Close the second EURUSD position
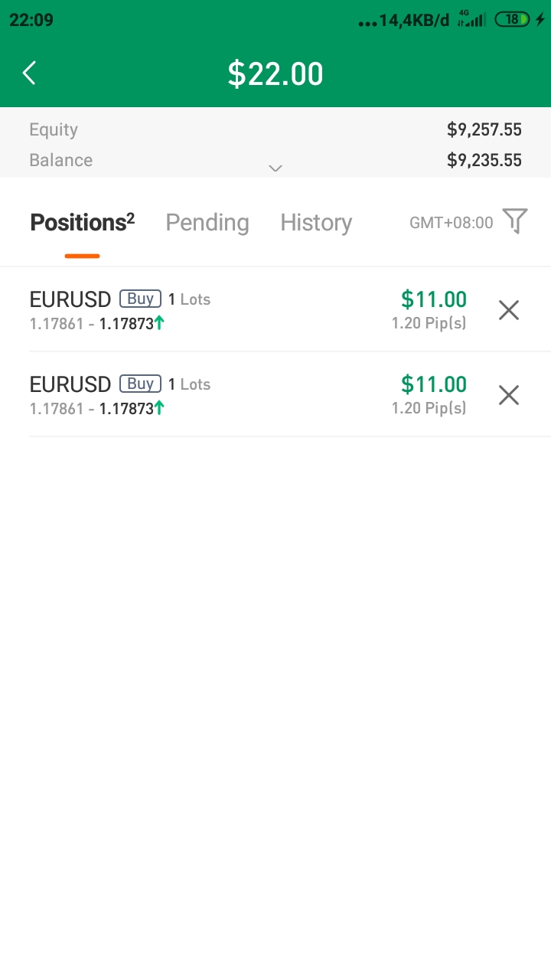 [509, 395]
